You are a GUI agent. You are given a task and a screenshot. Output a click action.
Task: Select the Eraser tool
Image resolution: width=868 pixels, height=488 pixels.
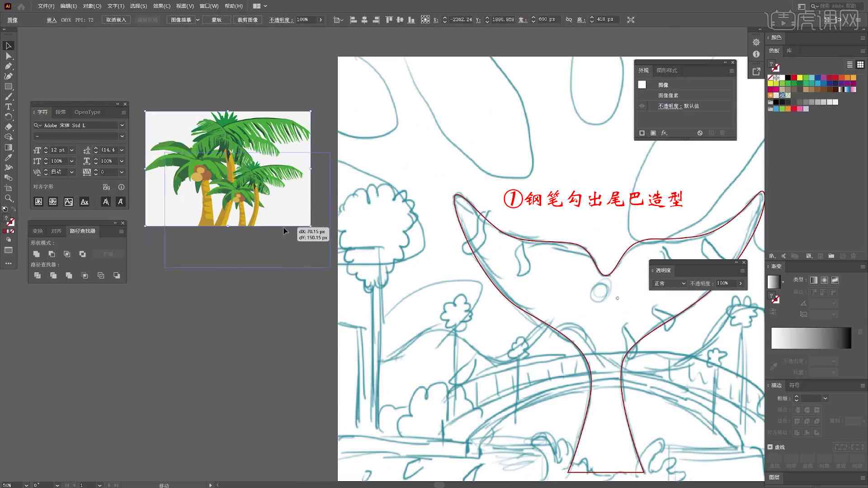click(9, 127)
